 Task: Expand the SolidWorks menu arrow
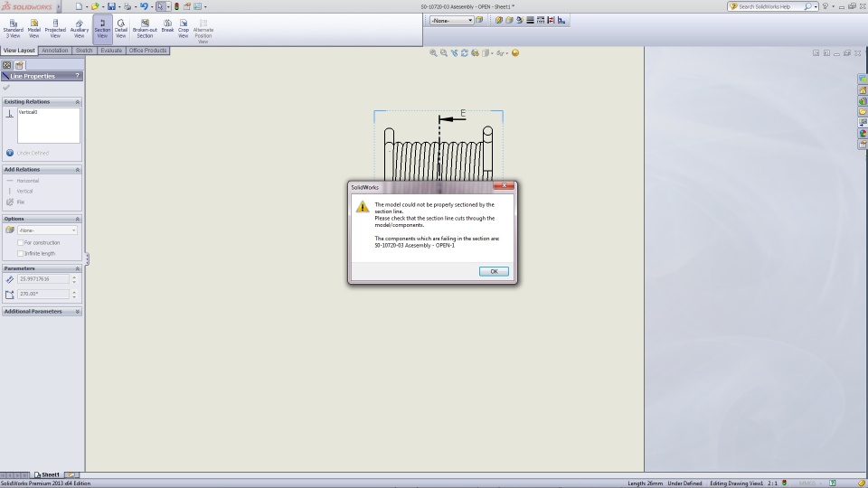(59, 6)
